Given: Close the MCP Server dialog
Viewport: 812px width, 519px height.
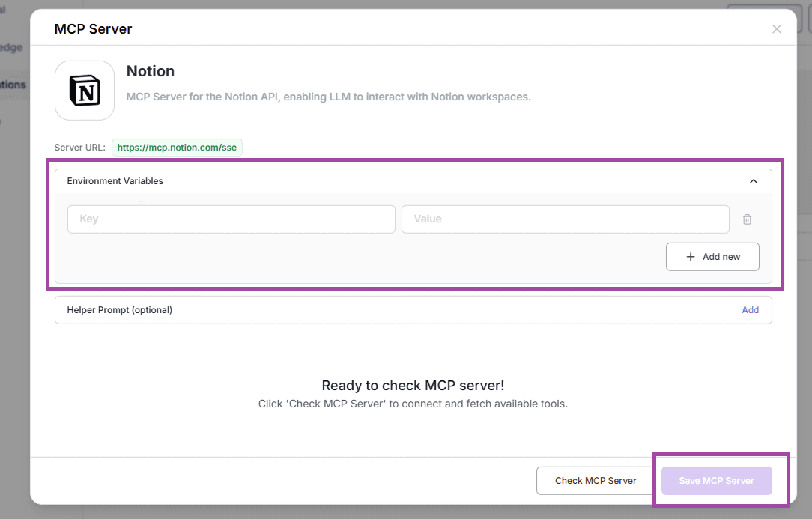Looking at the screenshot, I should (x=776, y=29).
